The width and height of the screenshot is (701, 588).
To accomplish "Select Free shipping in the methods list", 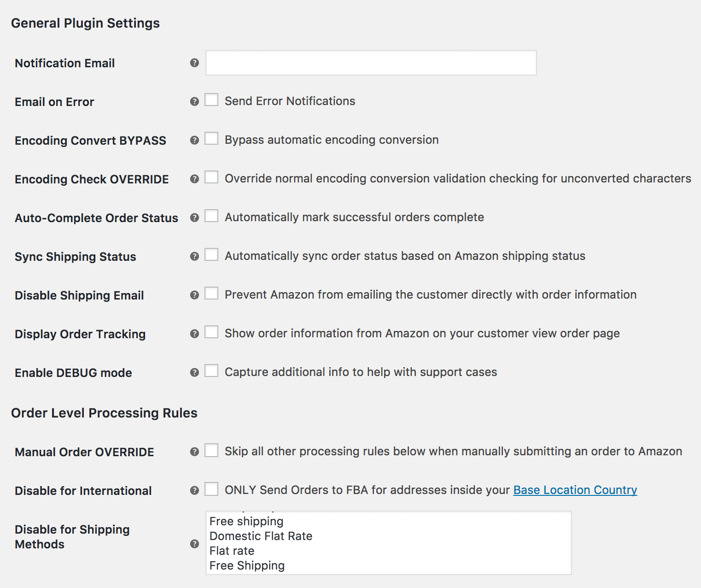I will click(x=246, y=521).
